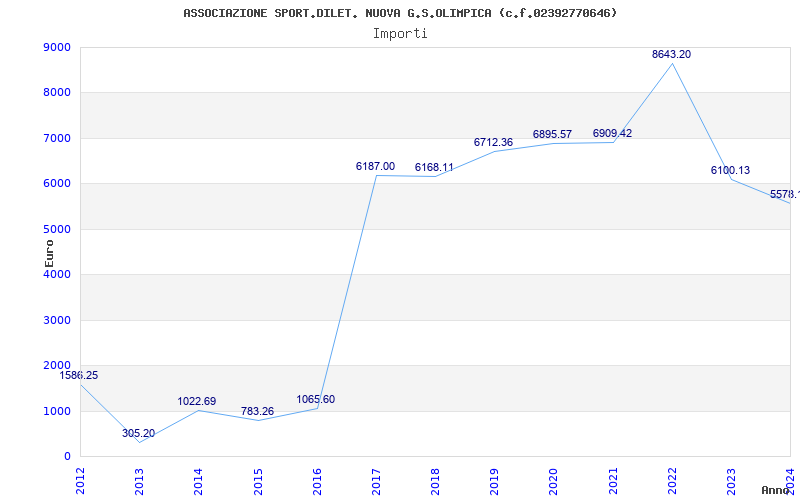The height and width of the screenshot is (500, 800).
Task: Click the Anno x-axis title
Action: tap(776, 490)
